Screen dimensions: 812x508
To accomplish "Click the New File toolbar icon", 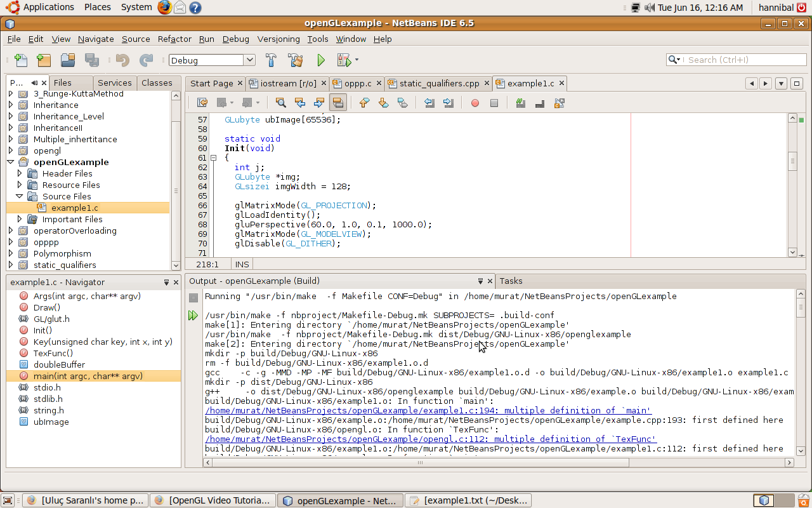I will (x=21, y=60).
